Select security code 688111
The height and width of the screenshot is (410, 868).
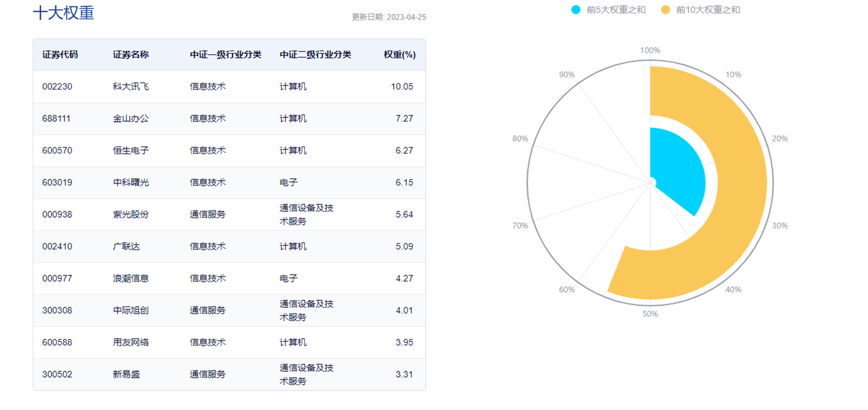point(57,119)
